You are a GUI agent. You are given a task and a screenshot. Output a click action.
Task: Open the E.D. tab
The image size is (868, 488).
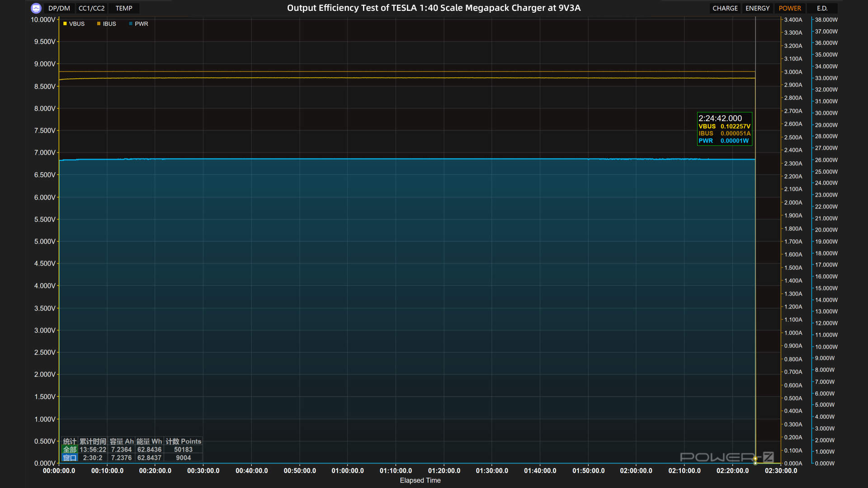pos(822,8)
